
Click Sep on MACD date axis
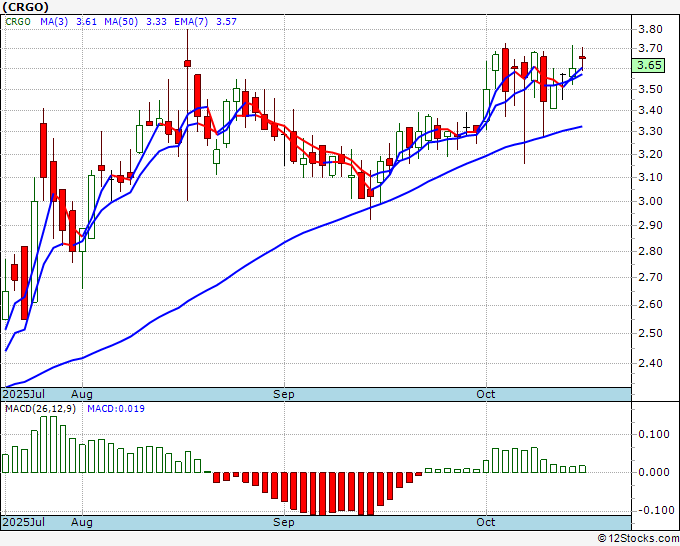(284, 522)
